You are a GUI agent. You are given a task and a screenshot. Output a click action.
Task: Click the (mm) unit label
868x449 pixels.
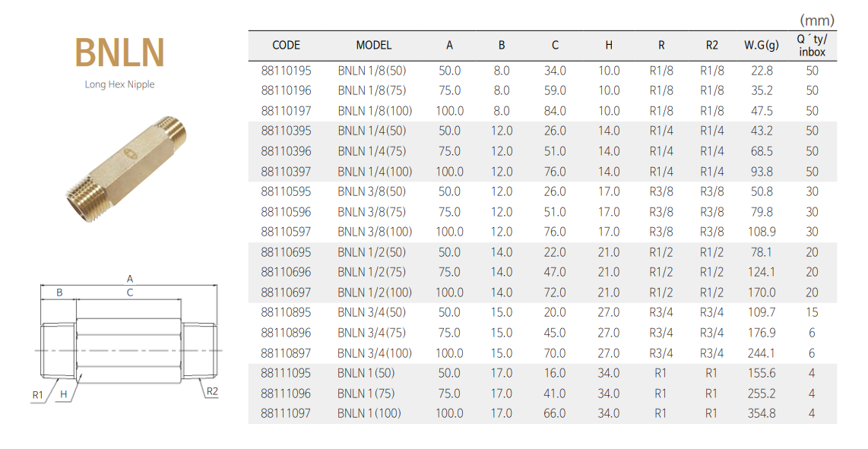pos(816,21)
